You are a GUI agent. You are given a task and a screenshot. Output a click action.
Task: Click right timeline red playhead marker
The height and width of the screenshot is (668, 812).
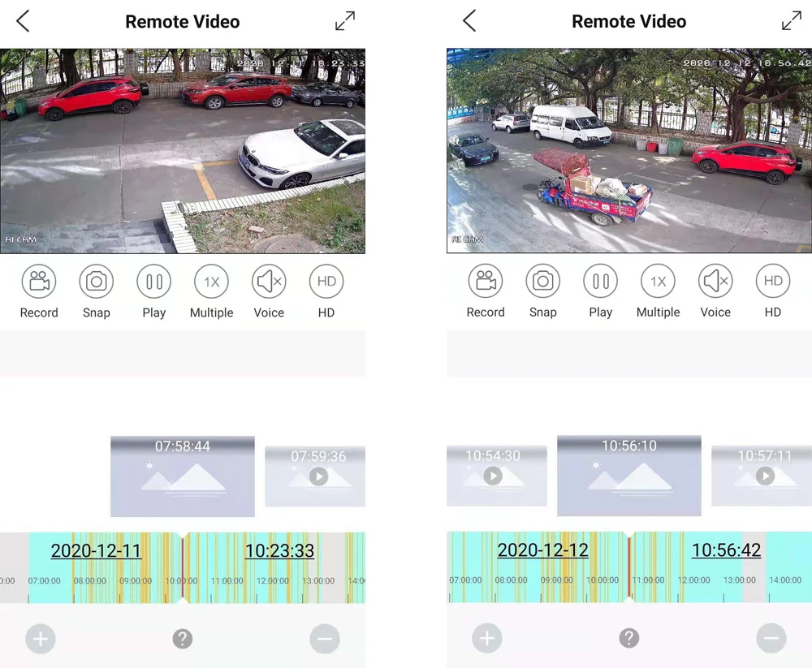629,567
